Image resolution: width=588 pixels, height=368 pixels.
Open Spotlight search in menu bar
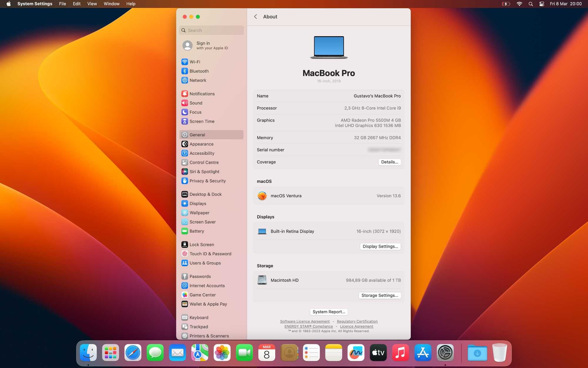(531, 4)
